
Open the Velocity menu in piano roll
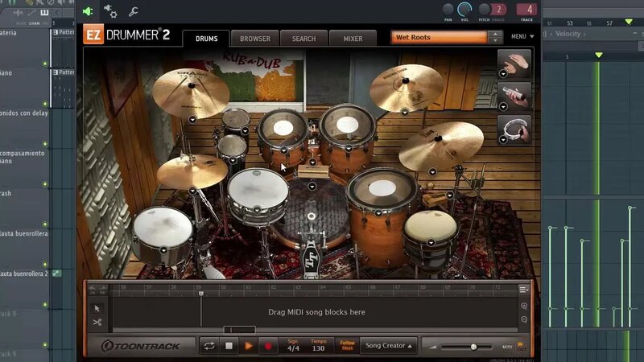coord(568,34)
